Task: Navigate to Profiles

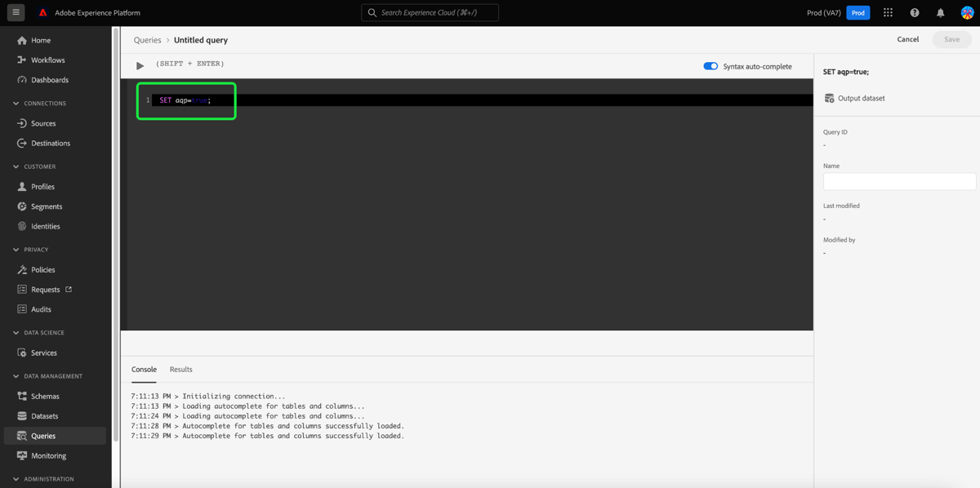Action: point(41,186)
